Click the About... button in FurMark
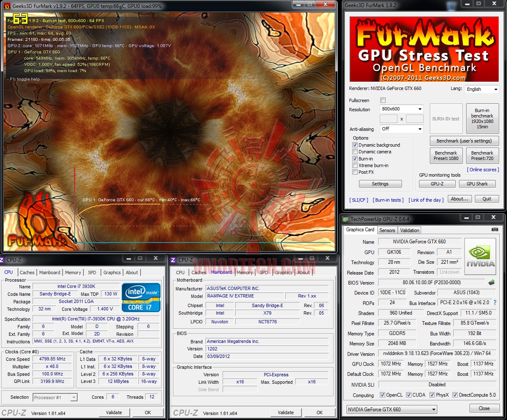 (x=460, y=199)
